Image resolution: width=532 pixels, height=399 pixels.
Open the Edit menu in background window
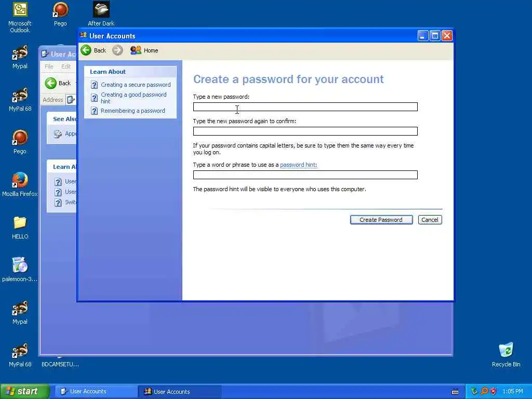(x=66, y=66)
